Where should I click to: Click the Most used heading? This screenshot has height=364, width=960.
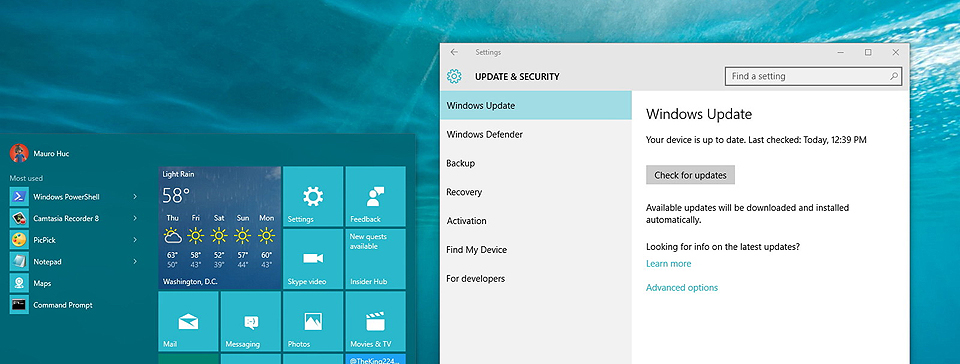pos(26,178)
